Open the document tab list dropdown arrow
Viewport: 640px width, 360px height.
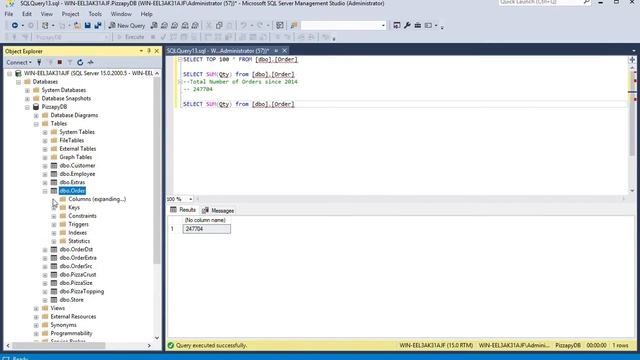coord(633,51)
